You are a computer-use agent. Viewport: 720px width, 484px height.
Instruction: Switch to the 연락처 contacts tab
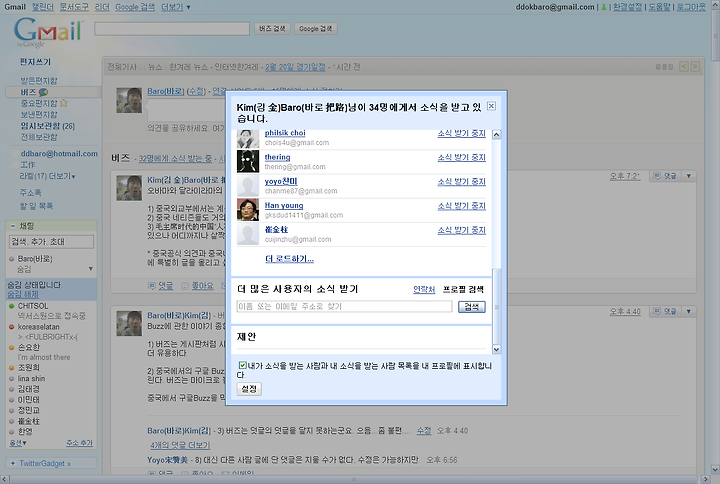(424, 289)
